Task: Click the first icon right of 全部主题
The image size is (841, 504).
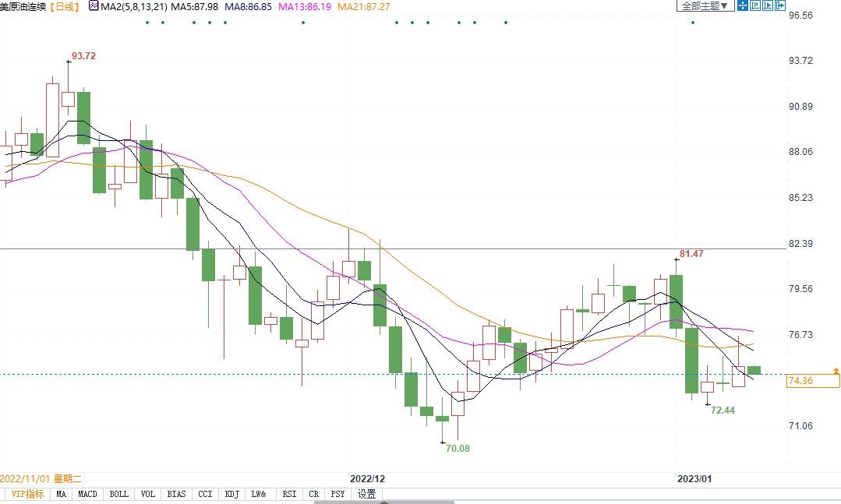Action: 743,5
